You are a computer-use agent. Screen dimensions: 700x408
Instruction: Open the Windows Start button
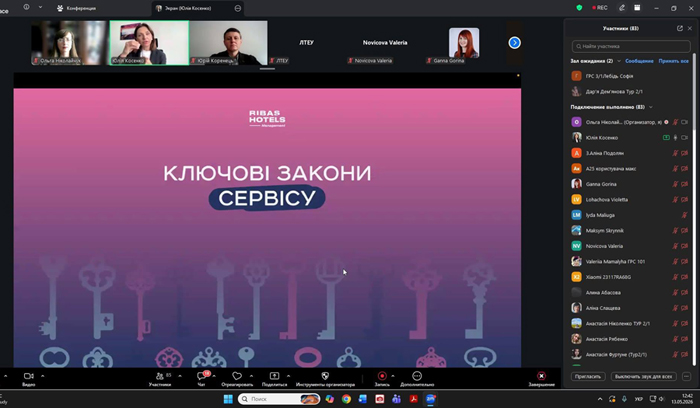[228, 399]
